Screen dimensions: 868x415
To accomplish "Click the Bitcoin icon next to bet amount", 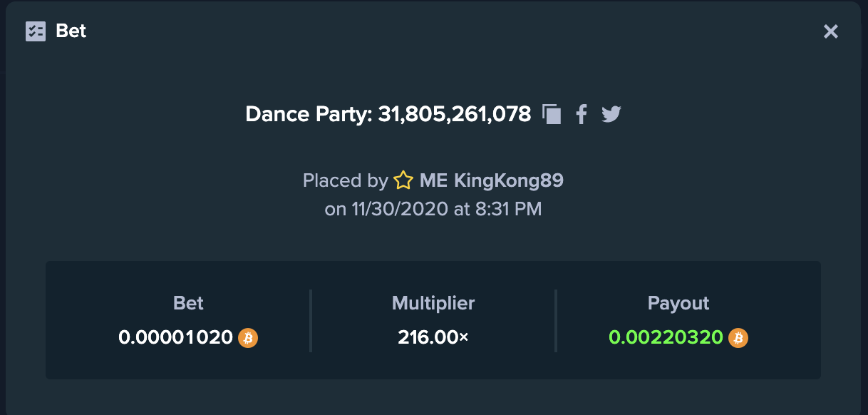I will pyautogui.click(x=248, y=337).
